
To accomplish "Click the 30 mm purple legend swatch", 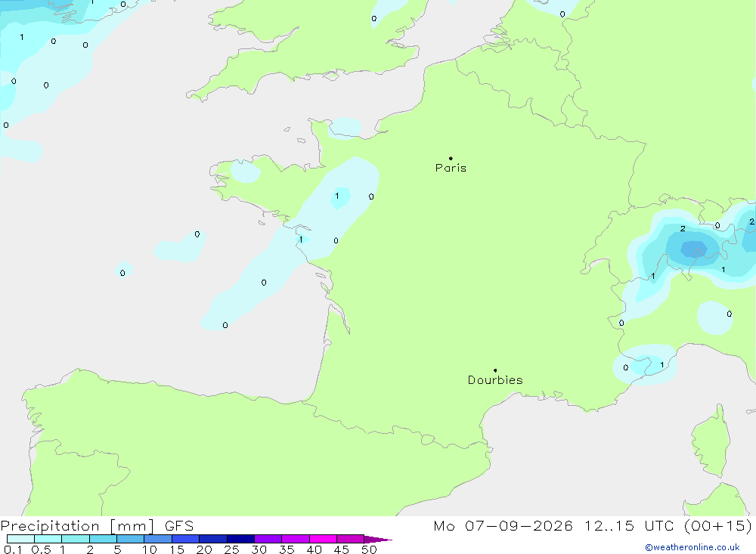I will 268,539.
